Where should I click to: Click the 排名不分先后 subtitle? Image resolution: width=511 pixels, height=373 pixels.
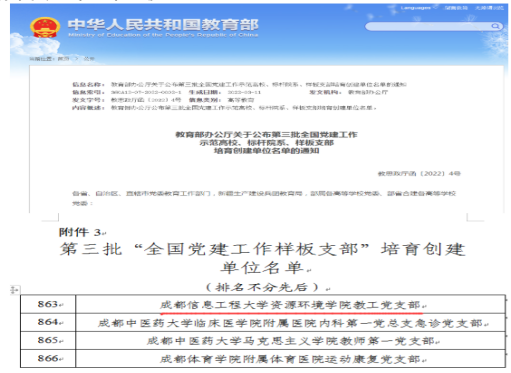pyautogui.click(x=268, y=287)
